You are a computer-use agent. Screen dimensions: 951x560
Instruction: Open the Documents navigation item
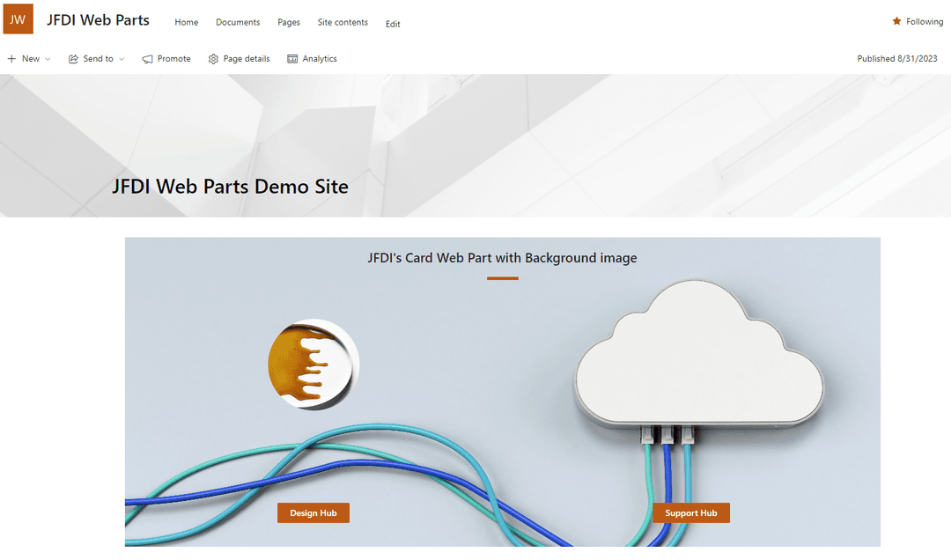(x=238, y=23)
